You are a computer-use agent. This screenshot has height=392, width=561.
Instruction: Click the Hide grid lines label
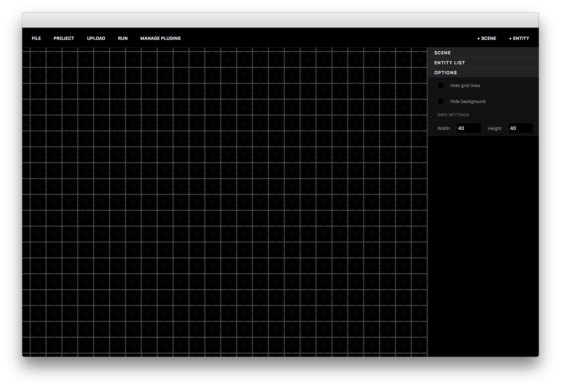click(465, 86)
